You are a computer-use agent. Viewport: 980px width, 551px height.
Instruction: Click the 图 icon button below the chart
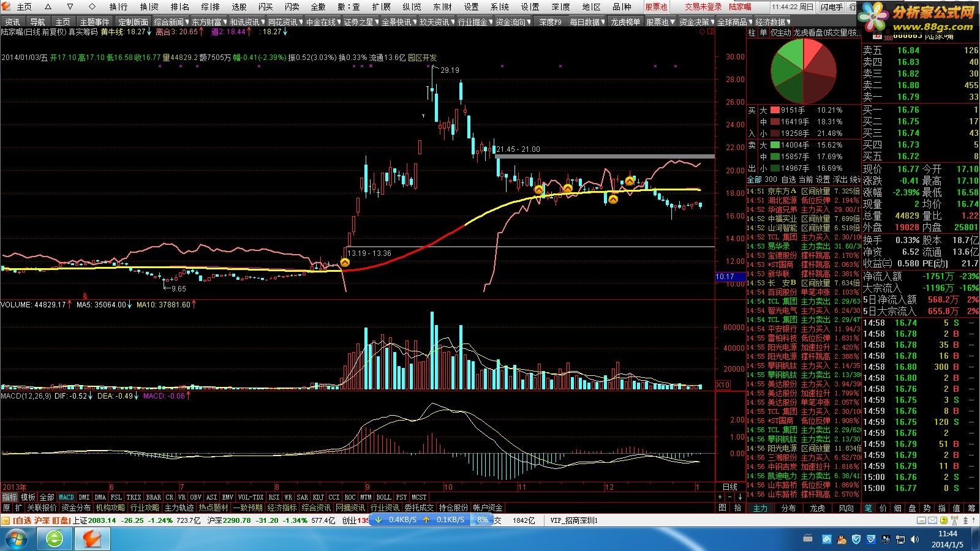pyautogui.click(x=723, y=508)
